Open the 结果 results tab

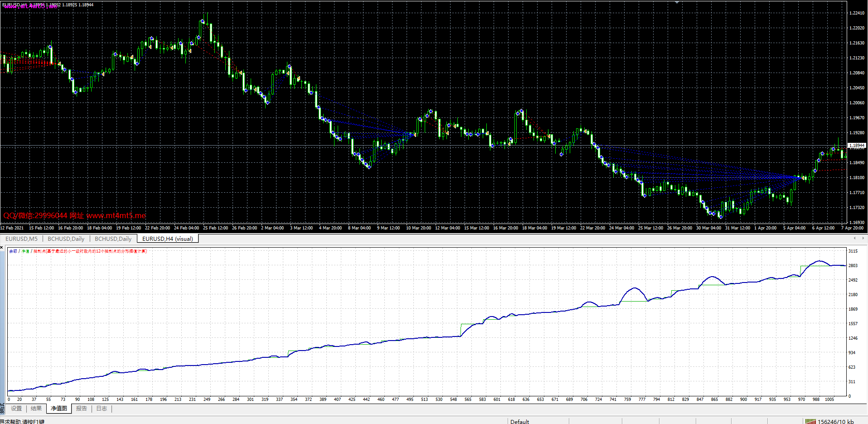click(36, 409)
